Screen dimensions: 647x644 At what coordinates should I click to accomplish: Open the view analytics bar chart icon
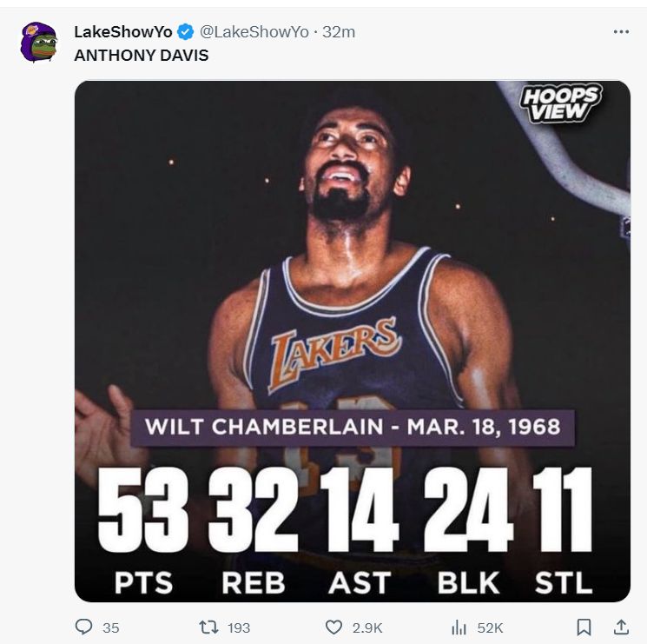coord(459,627)
